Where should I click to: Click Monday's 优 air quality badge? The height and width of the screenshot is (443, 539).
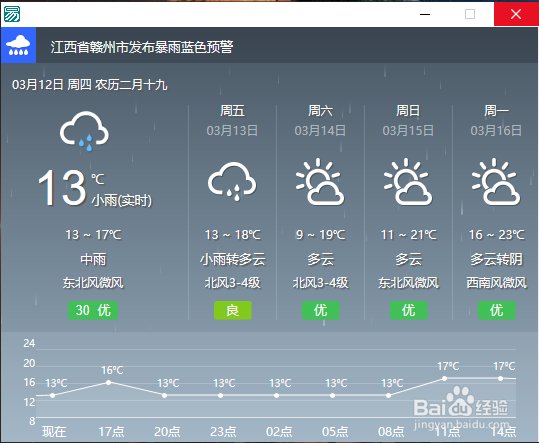[497, 310]
